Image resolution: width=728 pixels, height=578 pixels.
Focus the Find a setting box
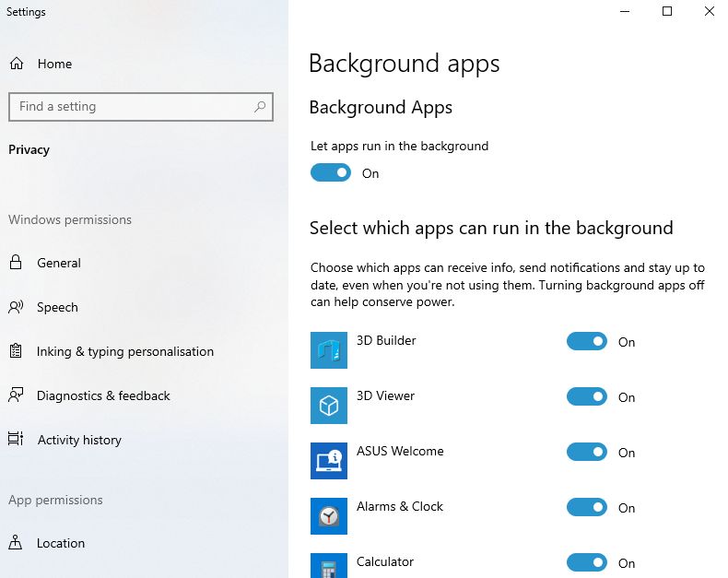[141, 107]
